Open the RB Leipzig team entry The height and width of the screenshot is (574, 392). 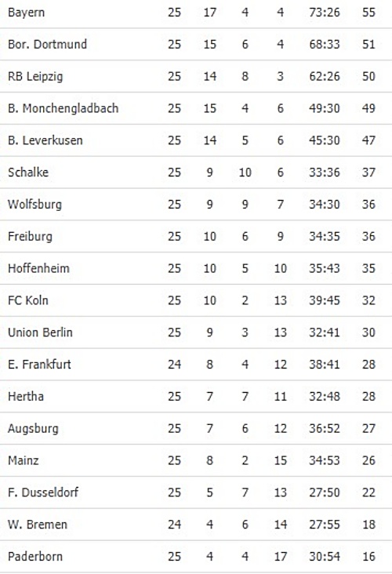[35, 77]
